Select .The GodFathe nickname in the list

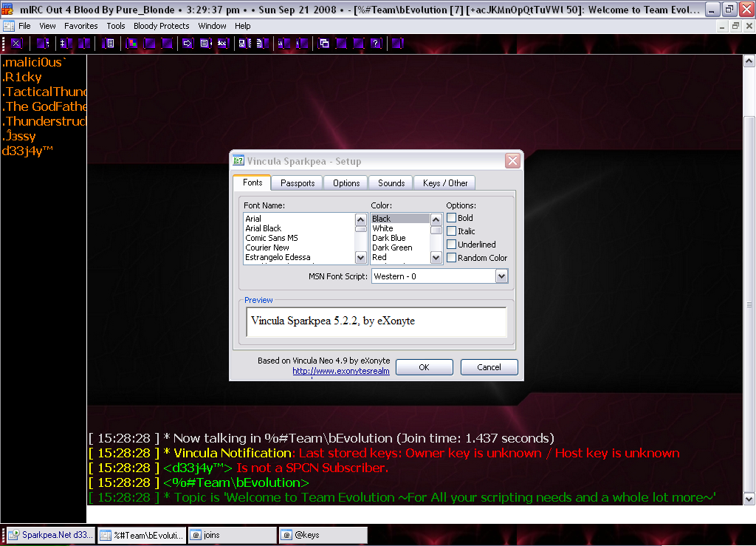tap(44, 106)
